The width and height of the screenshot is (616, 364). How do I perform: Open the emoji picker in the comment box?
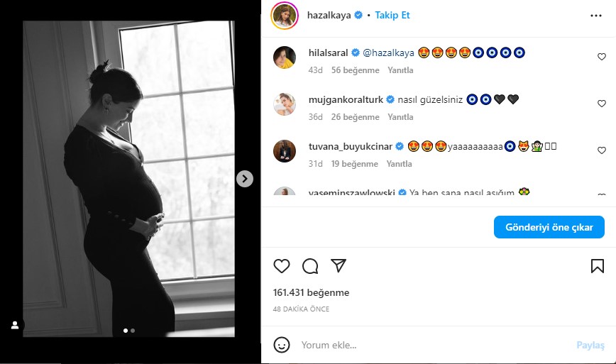[x=282, y=346]
